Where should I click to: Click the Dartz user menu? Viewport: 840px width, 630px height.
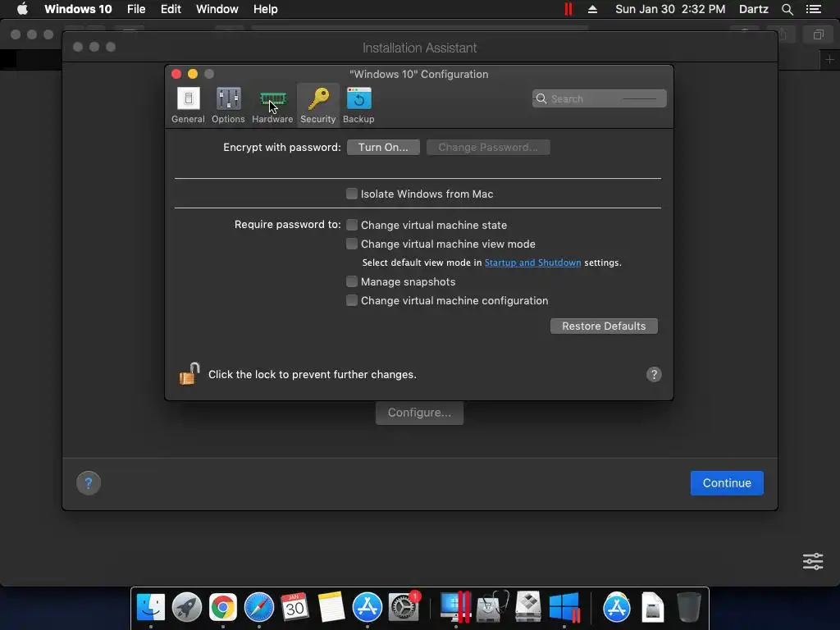[753, 9]
